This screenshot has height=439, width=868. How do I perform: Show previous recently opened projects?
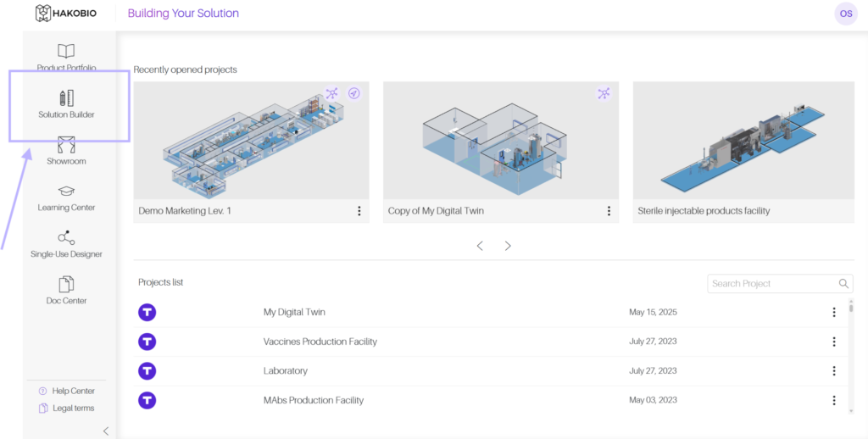click(x=480, y=246)
